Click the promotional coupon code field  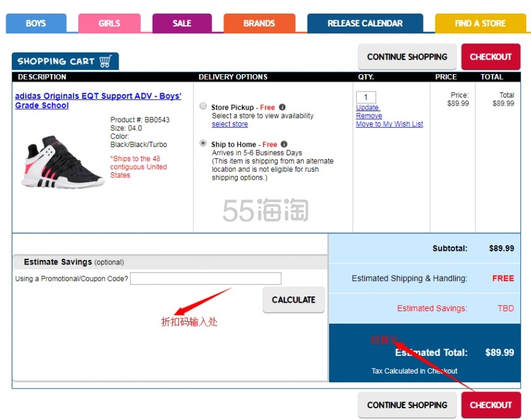point(206,279)
